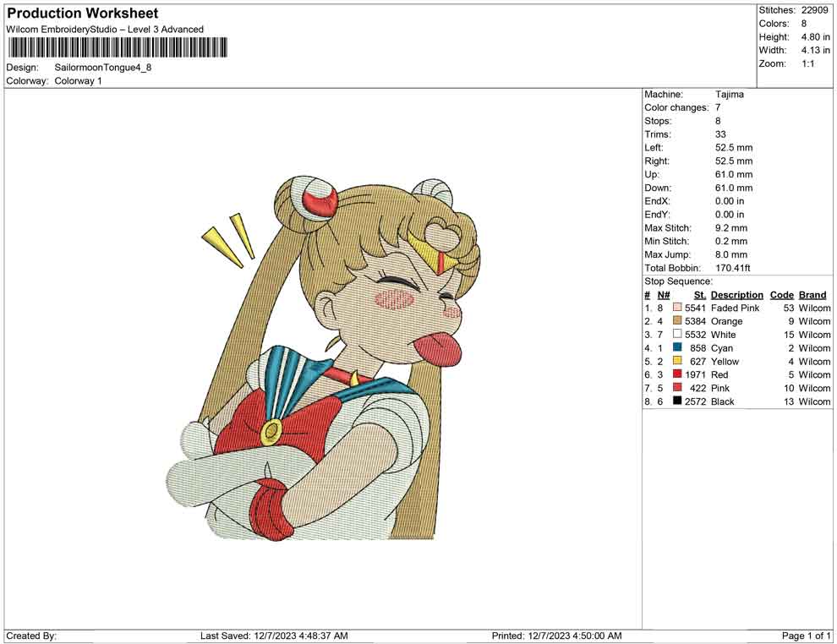Screen dimensions: 837x644
Task: Click the Trims value '33'
Action: click(720, 134)
